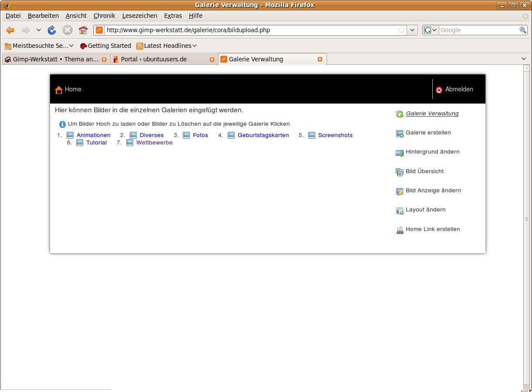
Task: Expand the Meistbesuchte Seiten bookmarks folder
Action: 39,46
